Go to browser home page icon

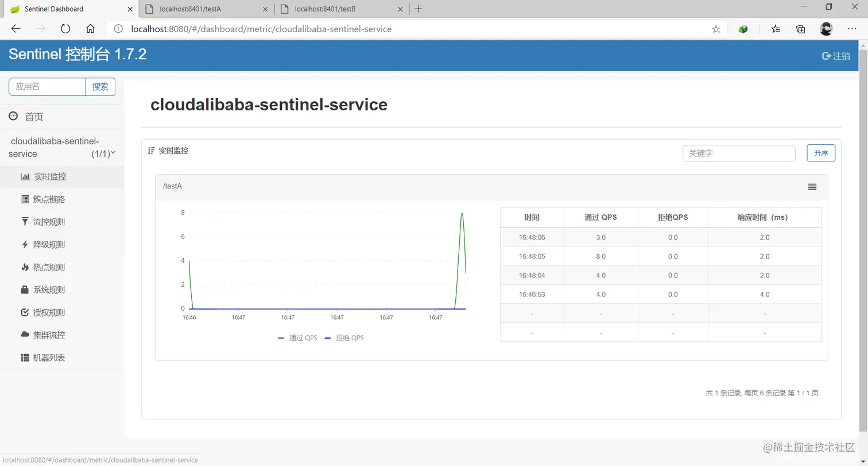click(x=90, y=29)
